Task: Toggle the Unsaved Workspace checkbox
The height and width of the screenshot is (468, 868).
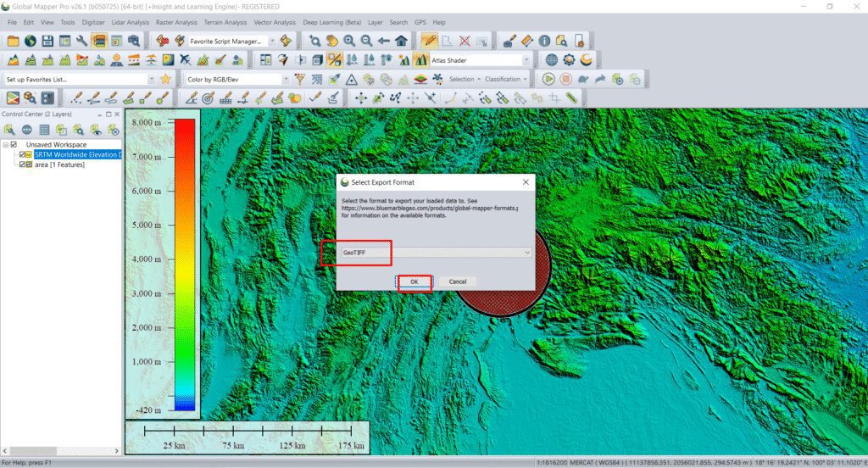Action: 14,144
